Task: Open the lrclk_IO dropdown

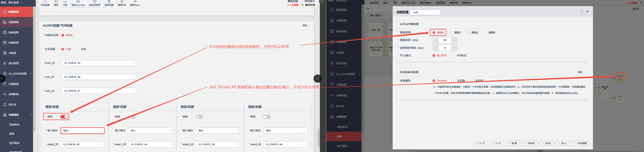Action: coord(99,91)
